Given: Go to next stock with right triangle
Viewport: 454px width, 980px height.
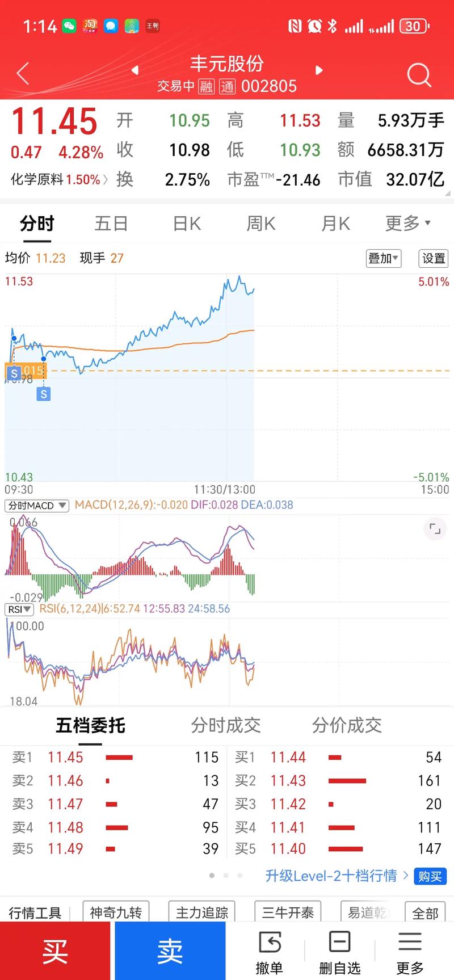Looking at the screenshot, I should coord(319,70).
